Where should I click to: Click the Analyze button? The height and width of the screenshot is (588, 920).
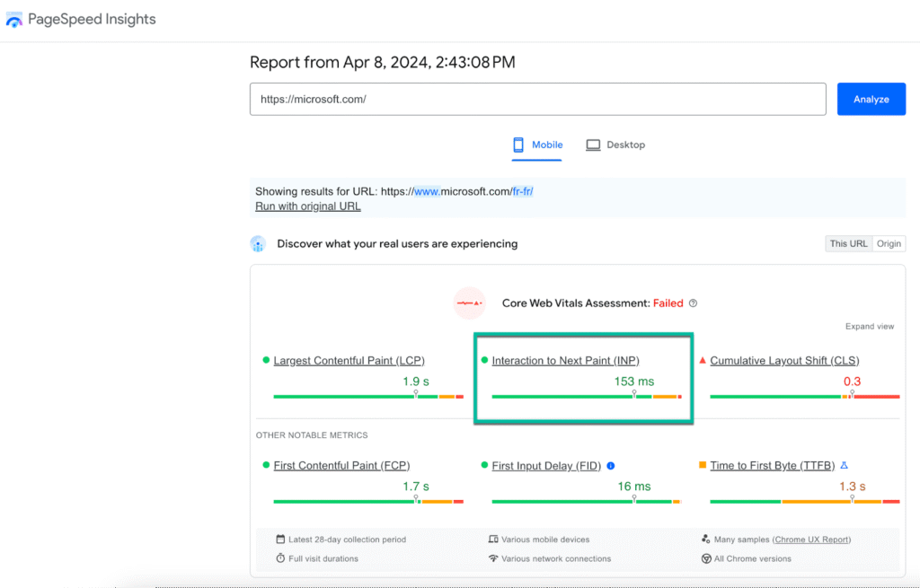(x=871, y=99)
